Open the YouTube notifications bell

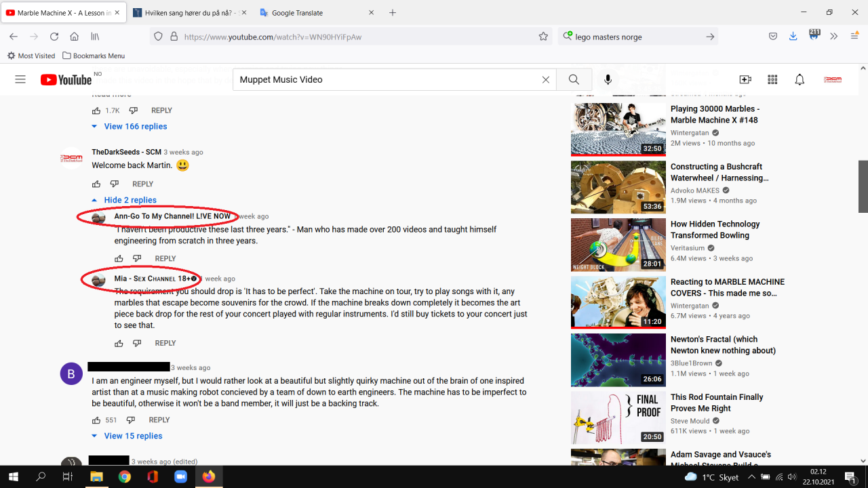click(x=800, y=79)
